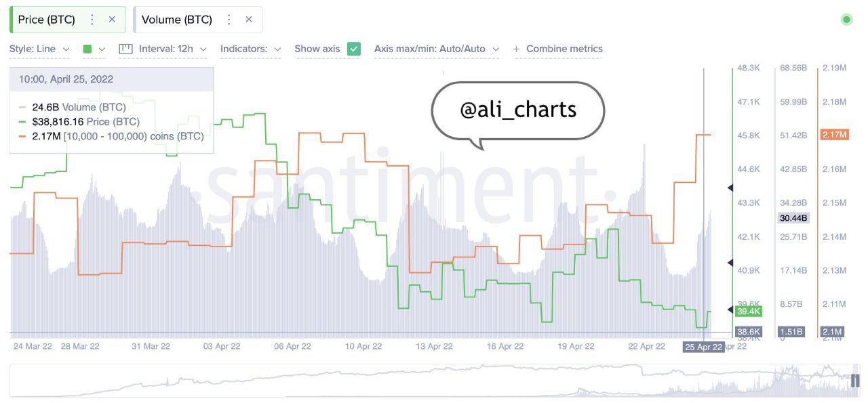Click the orange 2.17M axis label
This screenshot has width=868, height=403.
click(x=834, y=135)
